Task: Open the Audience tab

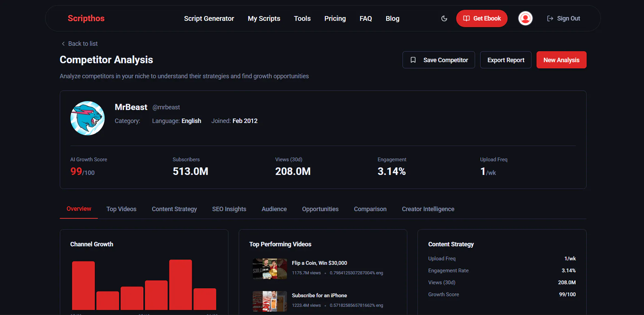Action: click(274, 209)
